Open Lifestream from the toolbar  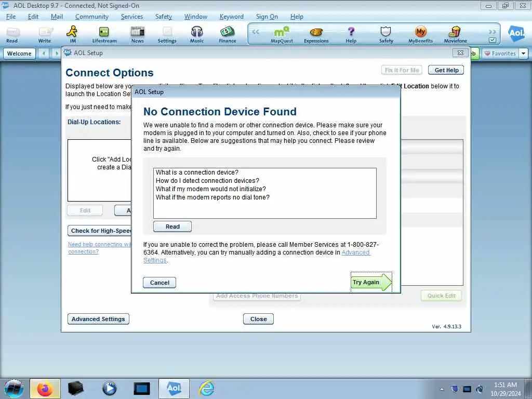[104, 35]
